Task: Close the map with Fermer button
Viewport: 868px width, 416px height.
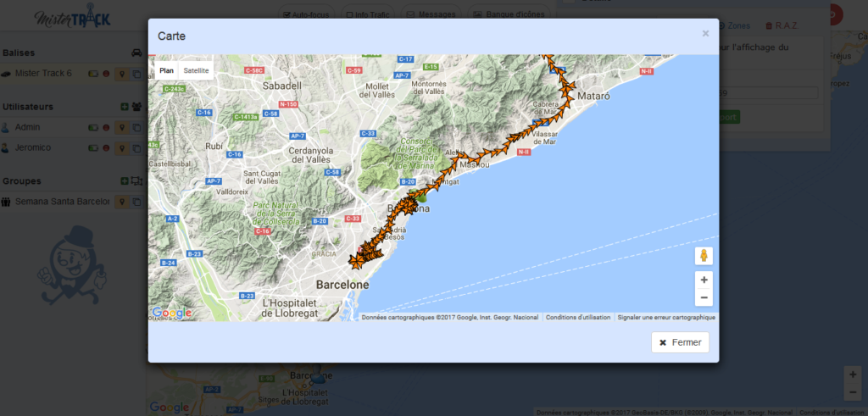Action: click(x=681, y=342)
